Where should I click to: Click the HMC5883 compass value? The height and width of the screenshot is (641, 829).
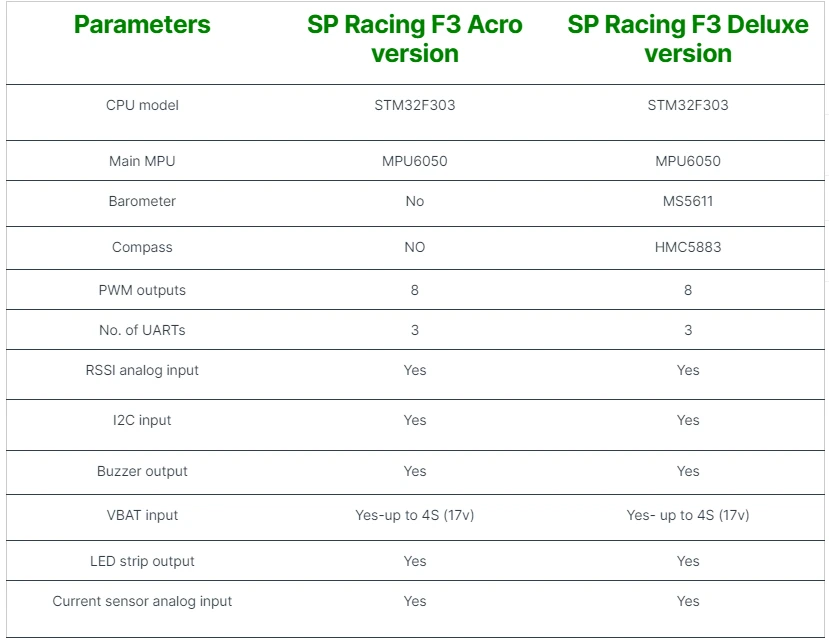coord(688,247)
